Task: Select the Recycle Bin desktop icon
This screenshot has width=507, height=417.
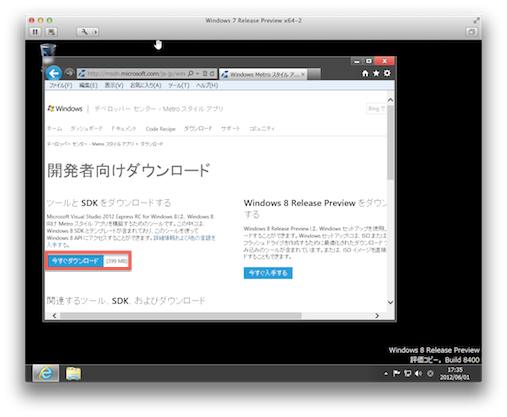Action: (x=48, y=51)
